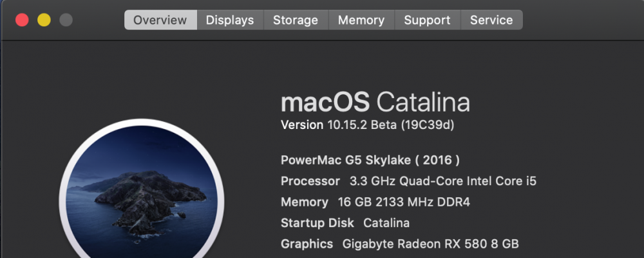
Task: Click the disabled gray zoom button
Action: [x=66, y=20]
